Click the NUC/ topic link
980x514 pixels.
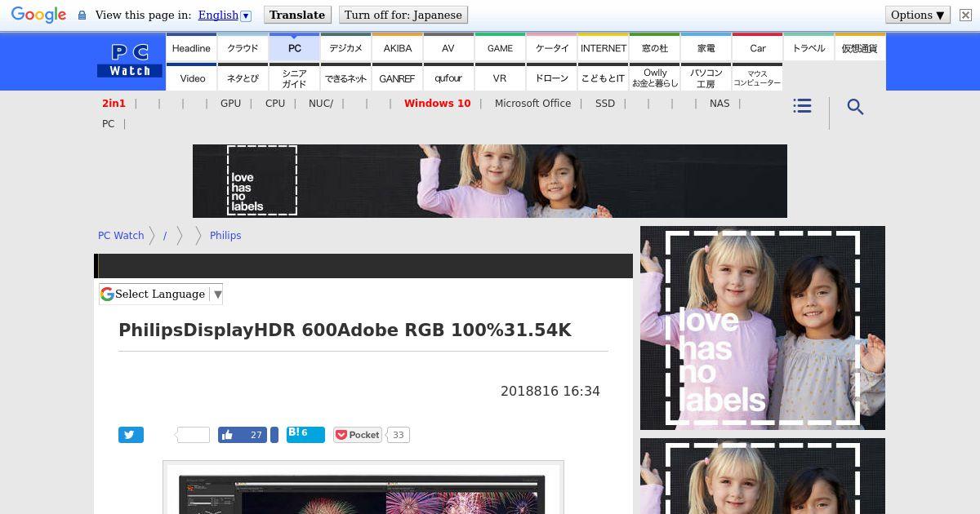[x=321, y=103]
